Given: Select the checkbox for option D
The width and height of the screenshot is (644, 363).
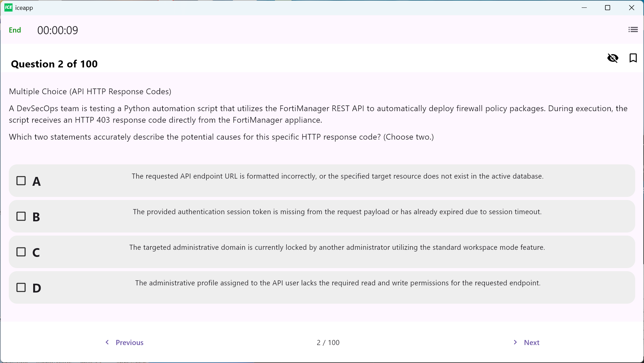Looking at the screenshot, I should (21, 287).
